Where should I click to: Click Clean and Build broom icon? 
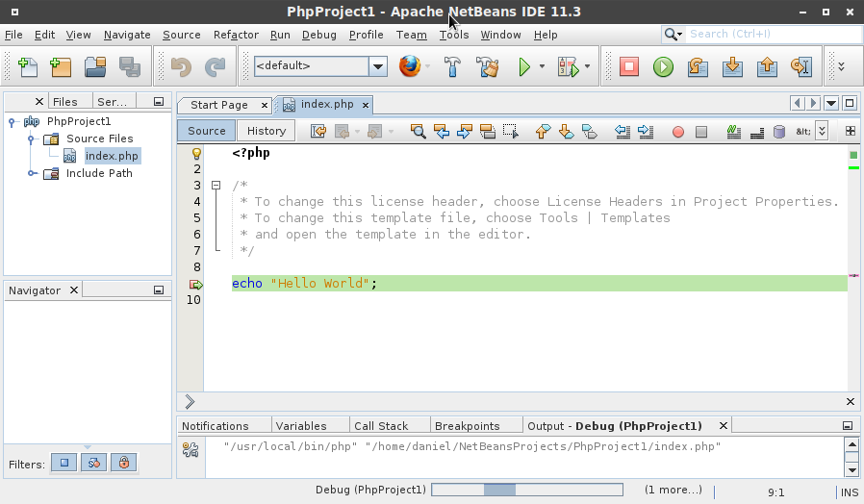[487, 67]
